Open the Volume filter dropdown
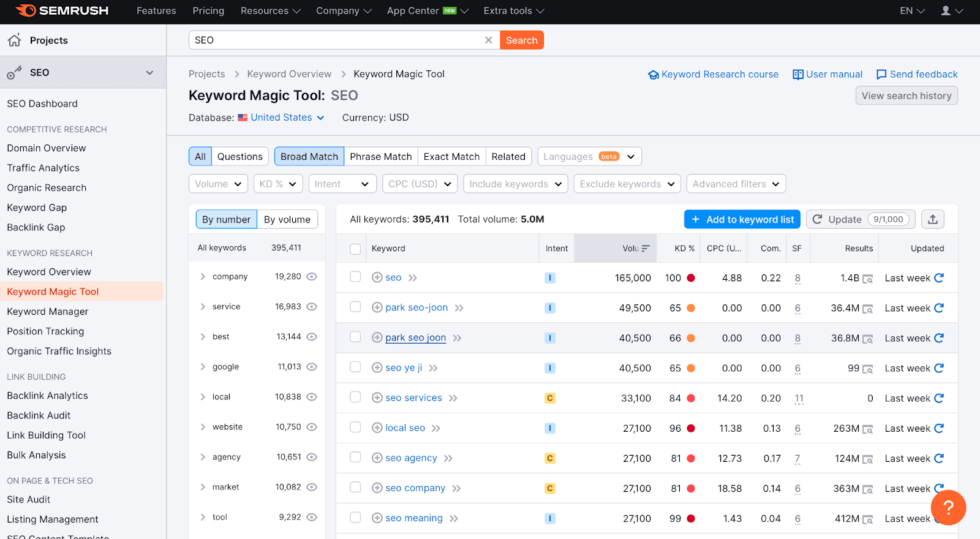This screenshot has height=539, width=980. coord(218,184)
